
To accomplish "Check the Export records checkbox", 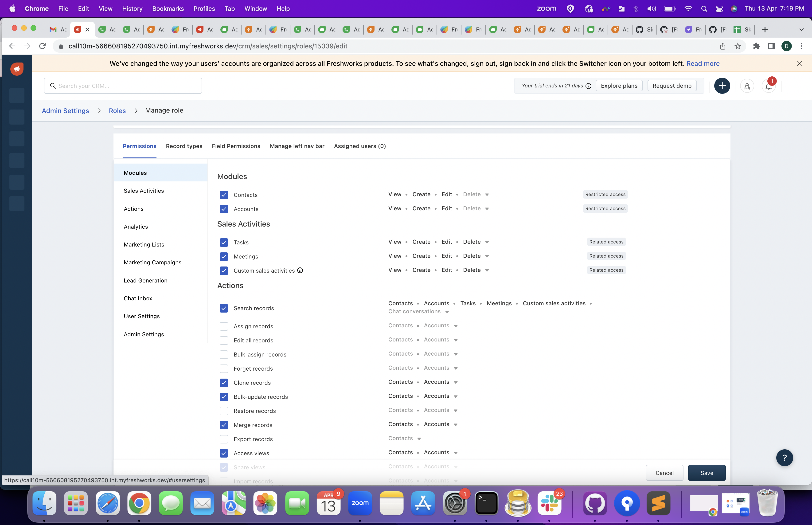I will pos(224,439).
